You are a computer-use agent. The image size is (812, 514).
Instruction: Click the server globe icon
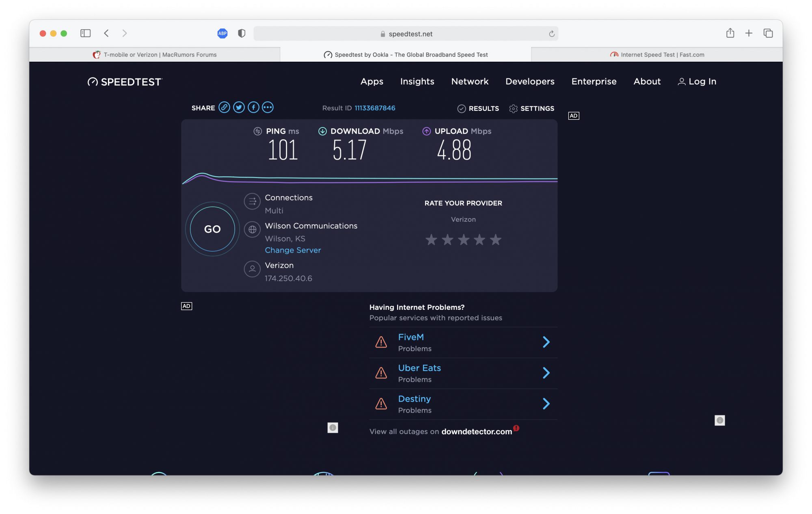252,229
